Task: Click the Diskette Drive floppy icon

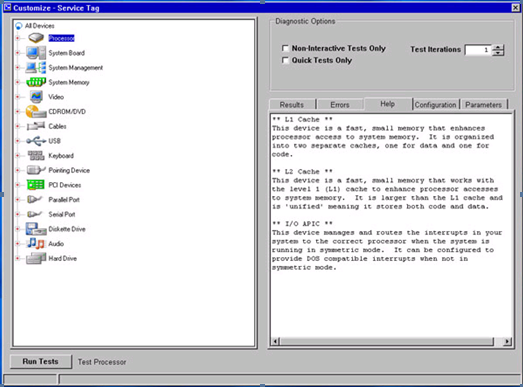Action: point(36,229)
